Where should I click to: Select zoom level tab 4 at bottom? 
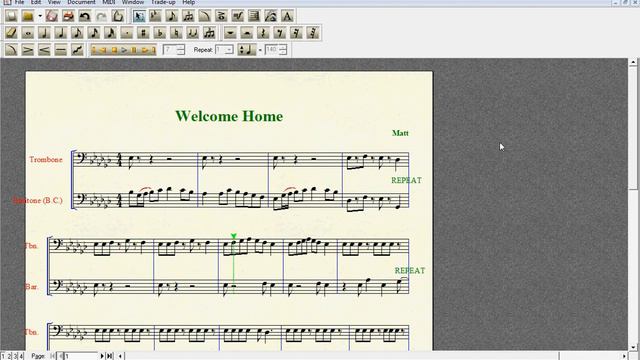tap(22, 356)
